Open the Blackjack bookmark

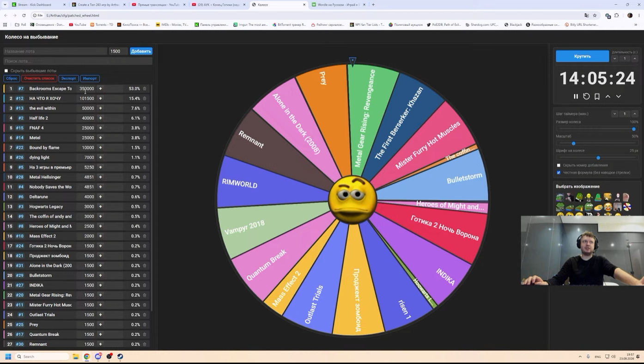pyautogui.click(x=513, y=25)
